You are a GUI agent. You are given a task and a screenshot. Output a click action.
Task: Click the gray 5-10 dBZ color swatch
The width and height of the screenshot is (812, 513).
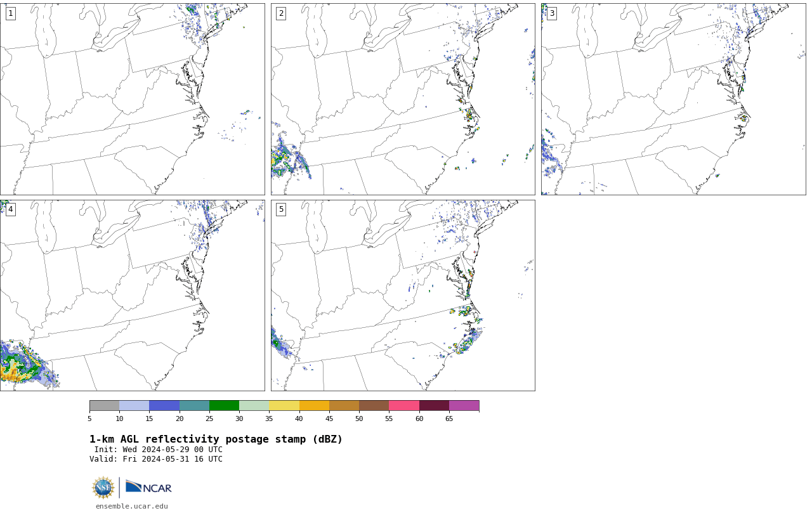point(104,406)
